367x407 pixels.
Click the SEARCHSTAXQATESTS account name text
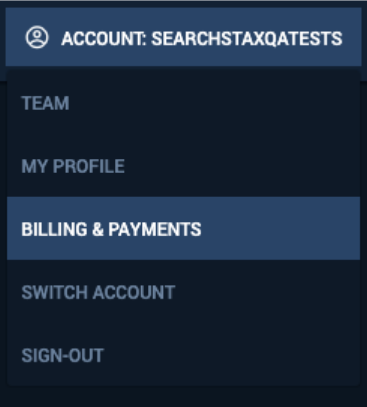tap(247, 39)
